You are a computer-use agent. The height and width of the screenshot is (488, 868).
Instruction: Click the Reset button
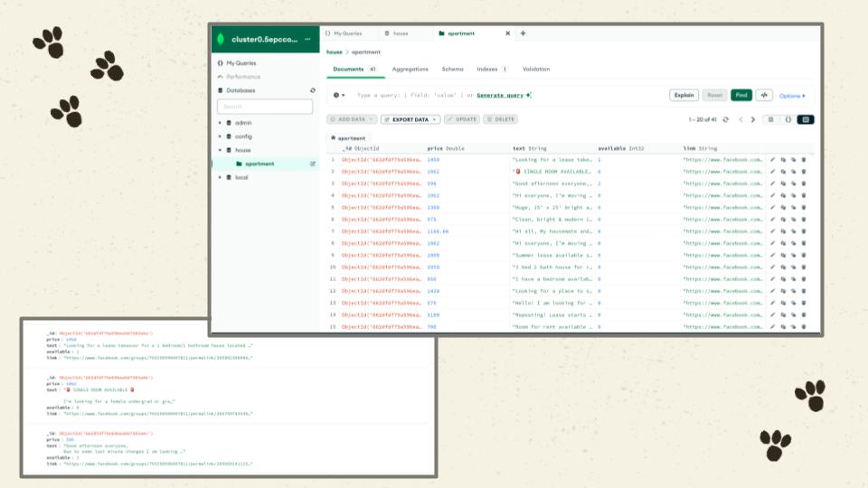[x=714, y=95]
